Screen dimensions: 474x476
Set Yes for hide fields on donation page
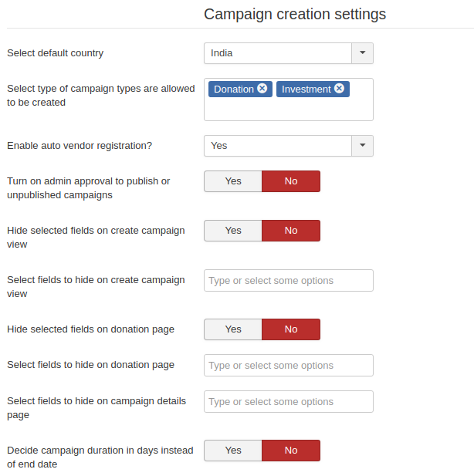pyautogui.click(x=233, y=329)
